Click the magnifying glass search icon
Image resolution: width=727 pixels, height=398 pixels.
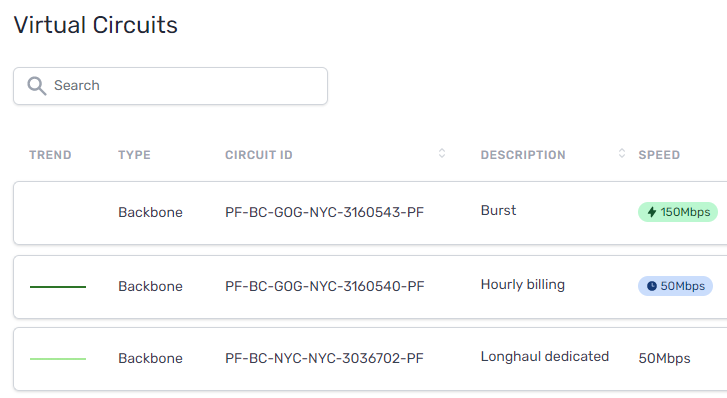(37, 86)
